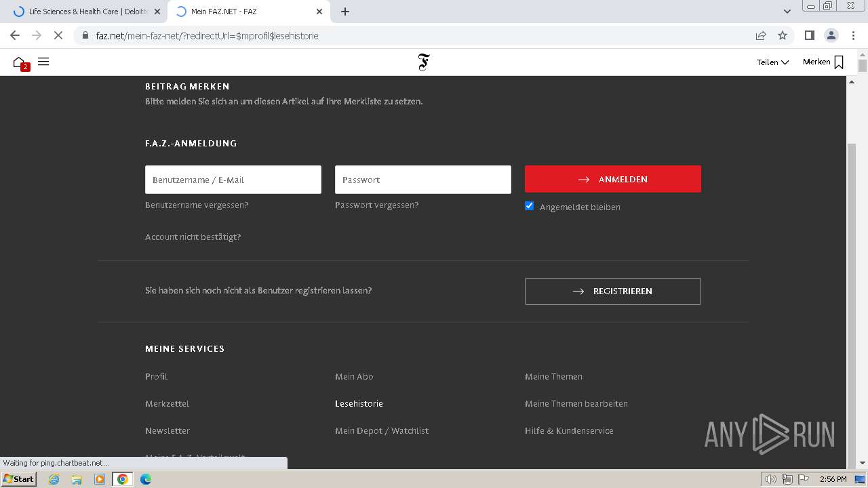The width and height of the screenshot is (868, 488).
Task: Open File Explorer from taskbar
Action: pyautogui.click(x=77, y=479)
